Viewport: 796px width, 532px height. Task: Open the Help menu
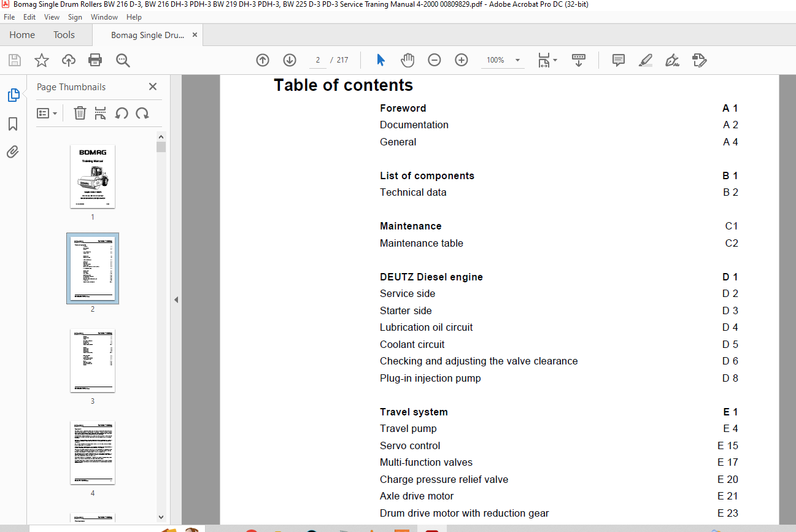pyautogui.click(x=134, y=17)
